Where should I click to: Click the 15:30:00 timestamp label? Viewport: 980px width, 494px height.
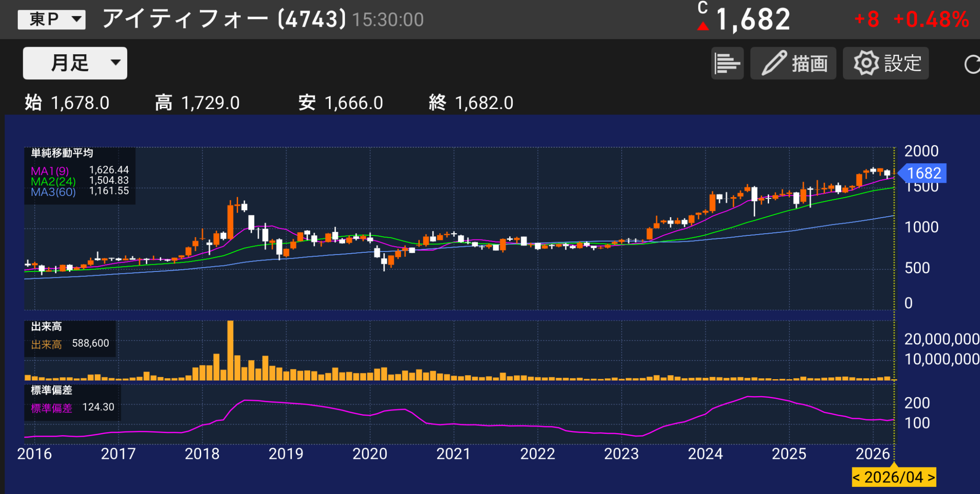pos(386,20)
